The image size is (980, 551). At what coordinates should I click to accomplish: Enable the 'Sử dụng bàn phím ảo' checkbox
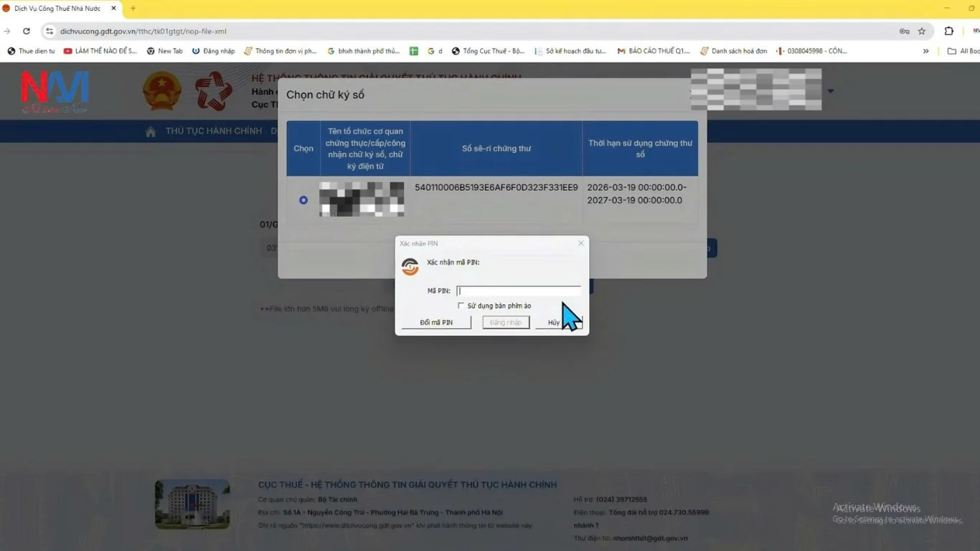tap(461, 306)
